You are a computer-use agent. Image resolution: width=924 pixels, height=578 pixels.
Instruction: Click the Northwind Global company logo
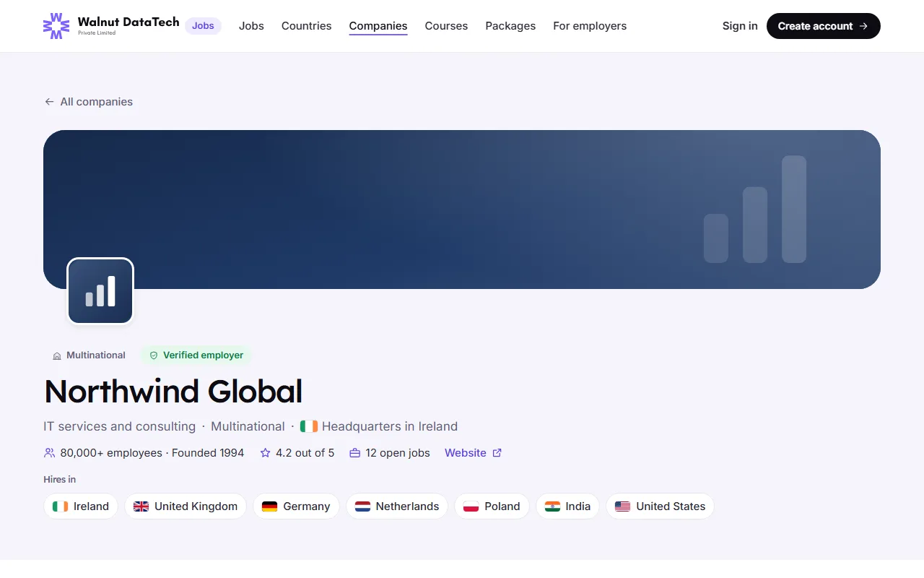[100, 291]
